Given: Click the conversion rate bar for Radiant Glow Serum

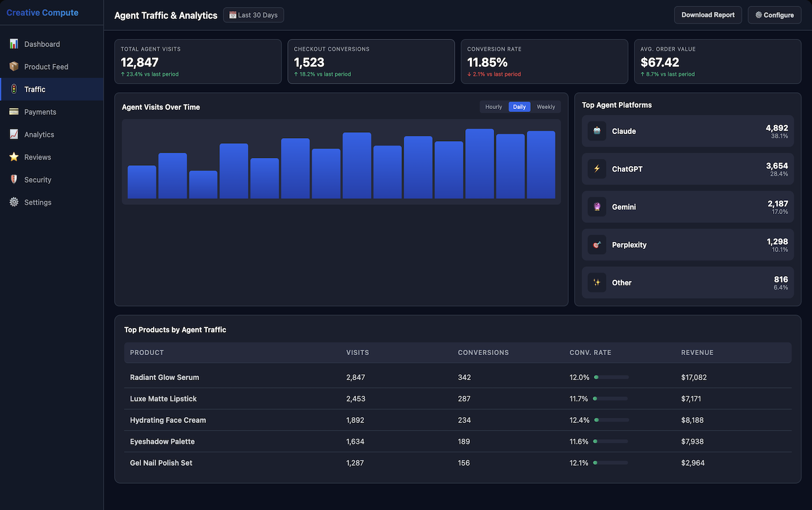Looking at the screenshot, I should coord(611,377).
